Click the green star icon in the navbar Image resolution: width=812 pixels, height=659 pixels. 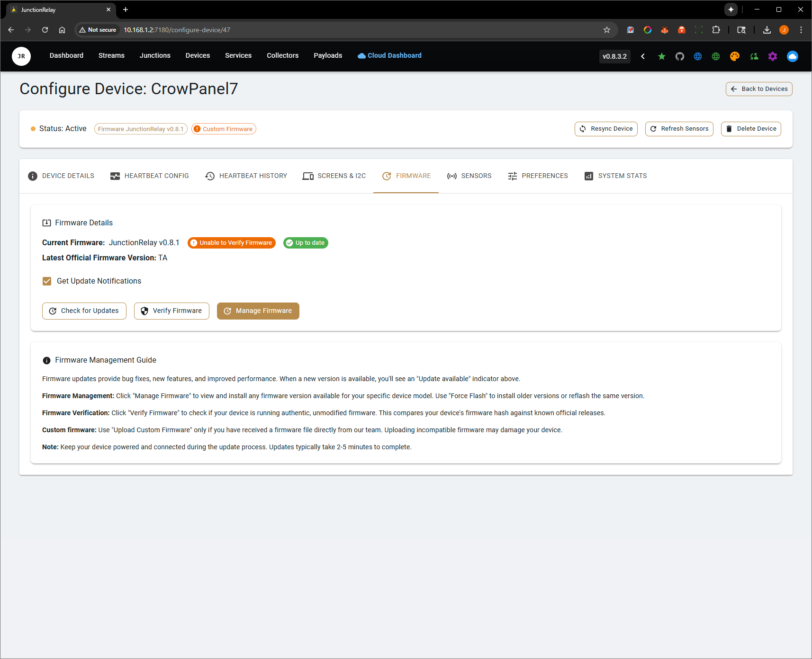point(662,56)
